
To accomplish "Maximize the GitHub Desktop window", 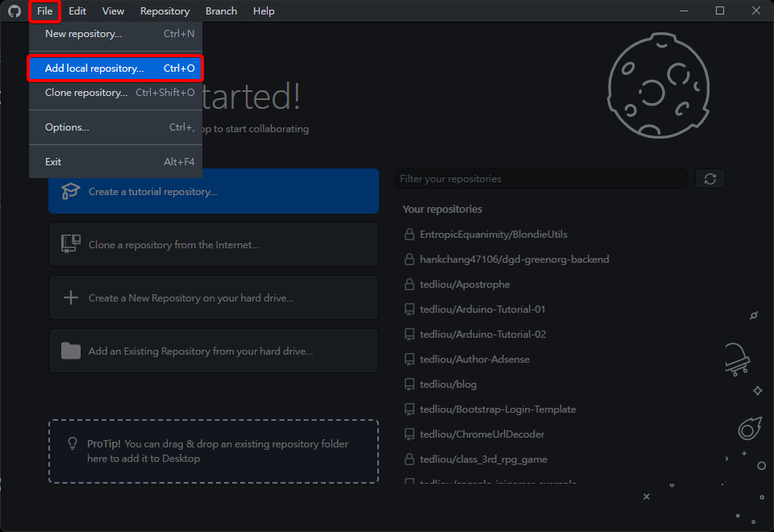I will point(720,10).
